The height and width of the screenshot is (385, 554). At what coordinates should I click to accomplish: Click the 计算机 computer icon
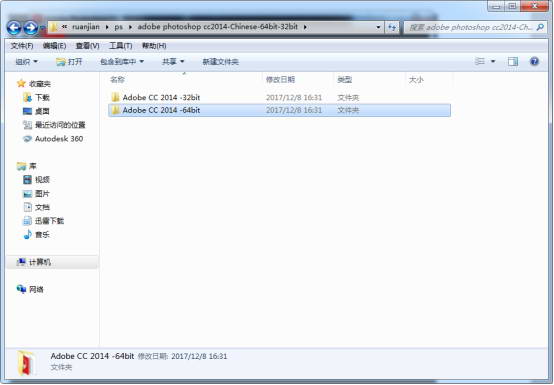(21, 262)
